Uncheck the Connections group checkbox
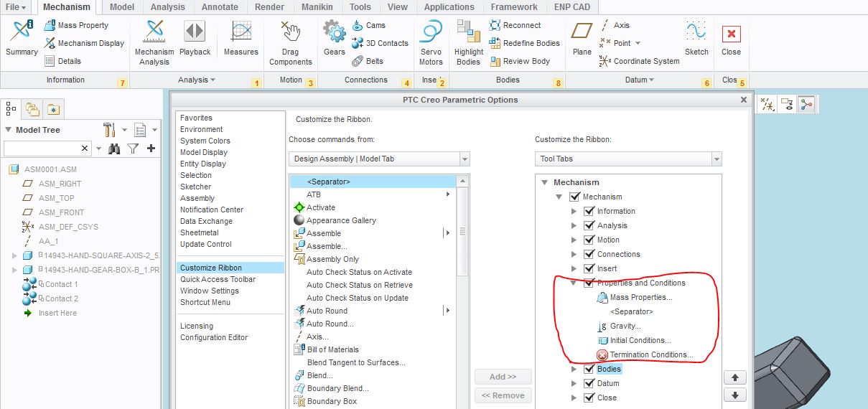The height and width of the screenshot is (409, 868). coord(589,254)
